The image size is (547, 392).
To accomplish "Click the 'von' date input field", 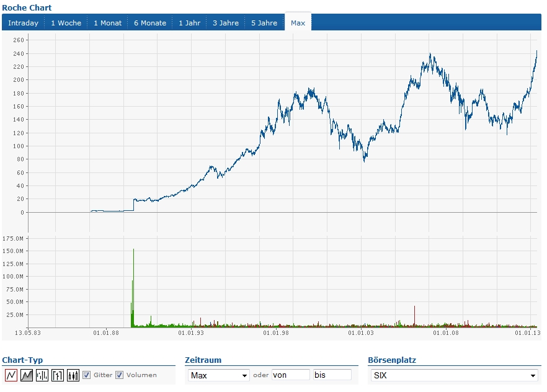I will (x=291, y=375).
